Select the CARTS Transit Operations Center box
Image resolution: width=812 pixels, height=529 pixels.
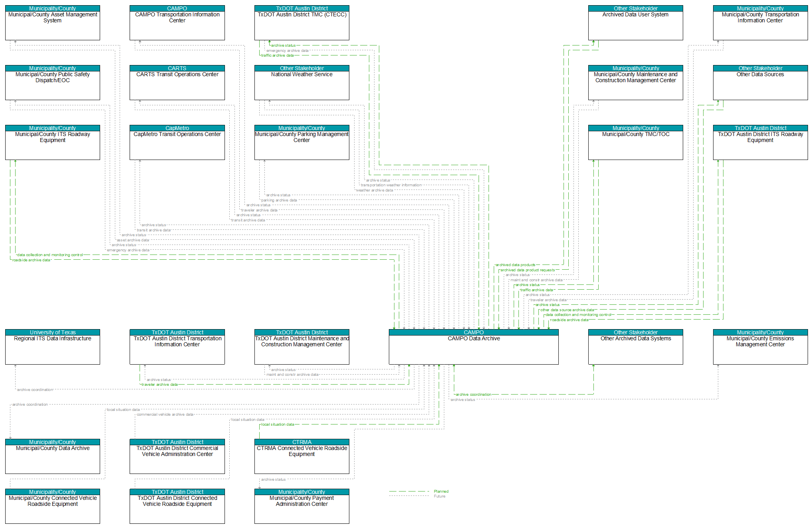(177, 83)
